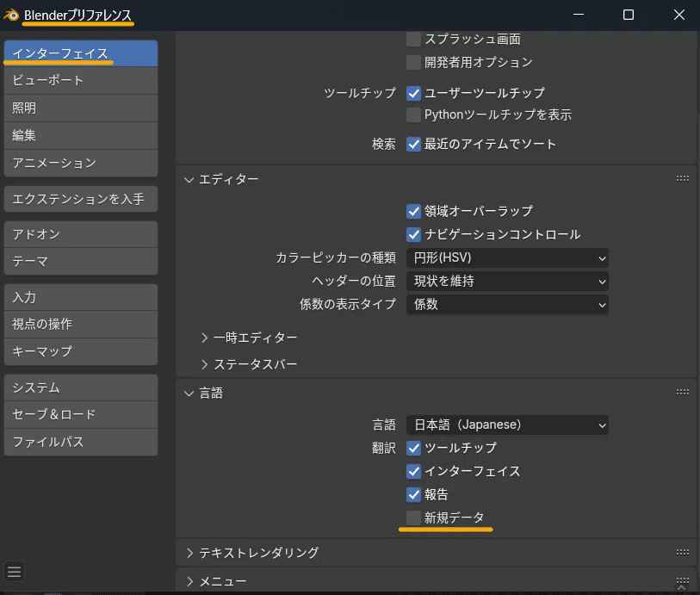Click the エクステンションを入手 button
700x595 pixels.
point(81,199)
